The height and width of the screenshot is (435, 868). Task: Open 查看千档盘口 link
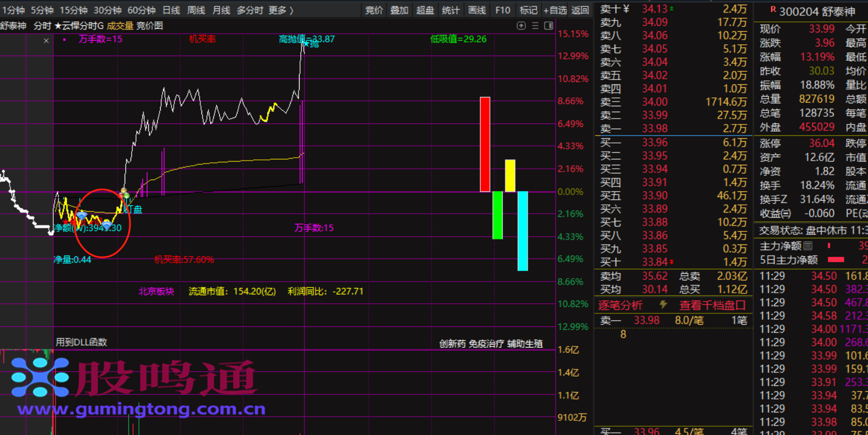tap(712, 305)
